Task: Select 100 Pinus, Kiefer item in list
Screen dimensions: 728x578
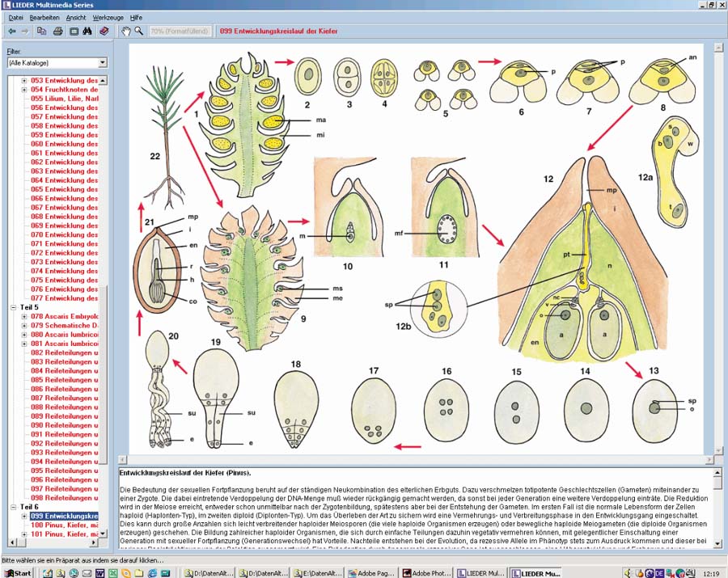Action: (x=65, y=525)
